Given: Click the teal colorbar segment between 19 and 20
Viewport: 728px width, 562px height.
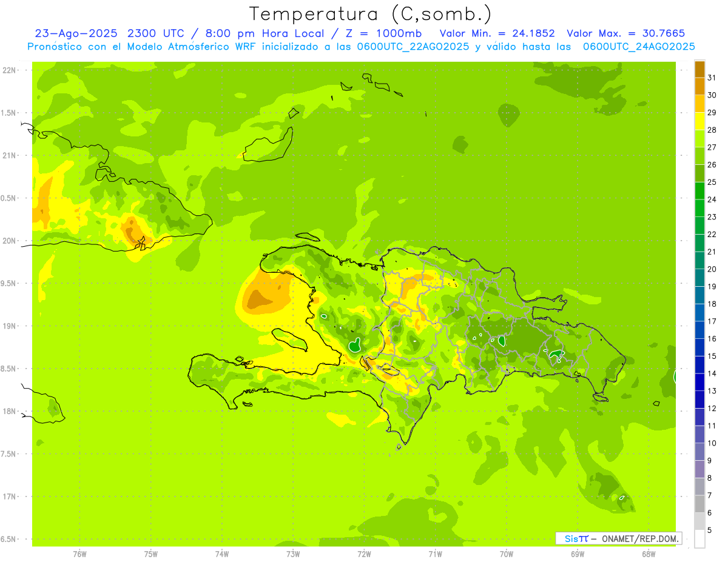Looking at the screenshot, I should [699, 278].
